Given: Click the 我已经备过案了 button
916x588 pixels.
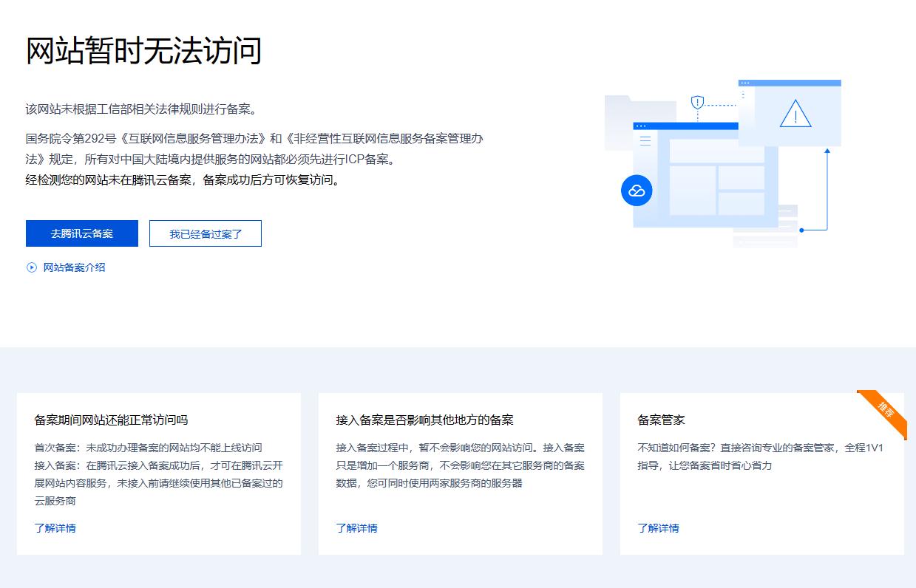Looking at the screenshot, I should tap(206, 233).
